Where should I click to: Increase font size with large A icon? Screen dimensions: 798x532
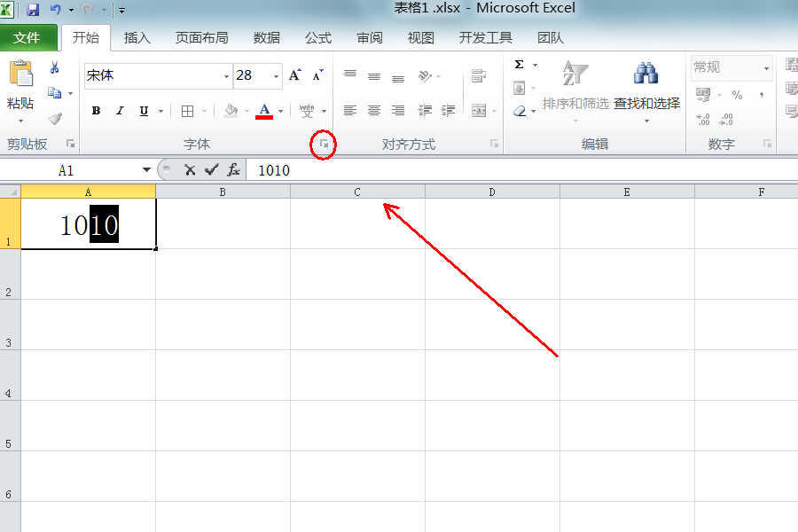[x=294, y=75]
